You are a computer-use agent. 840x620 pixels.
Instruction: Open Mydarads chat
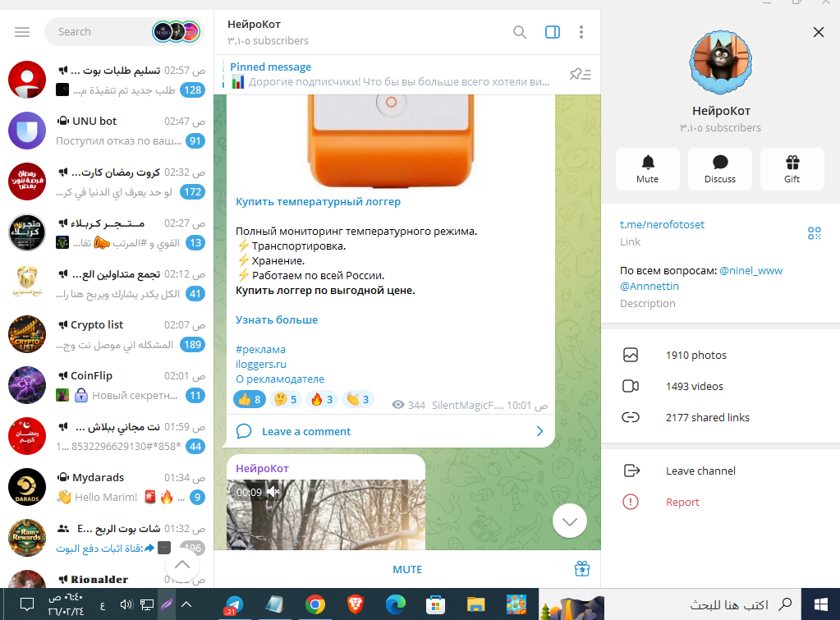tap(107, 487)
